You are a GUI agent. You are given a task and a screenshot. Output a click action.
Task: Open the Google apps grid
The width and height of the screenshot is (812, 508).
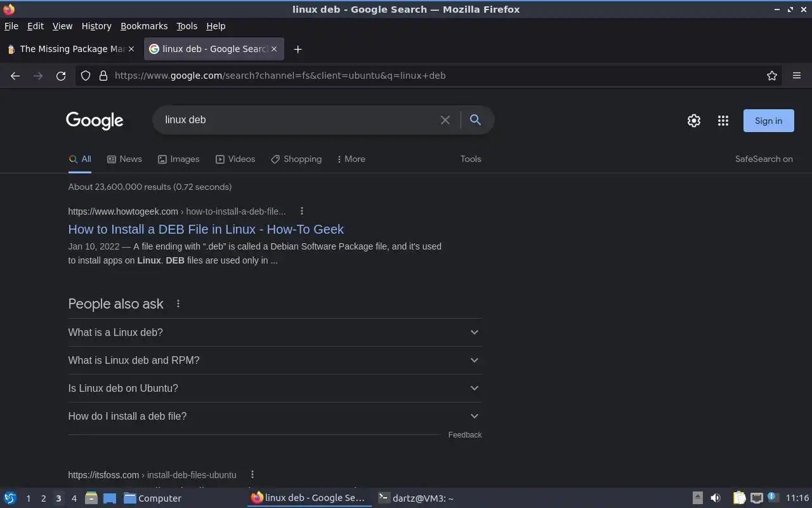[x=723, y=121]
